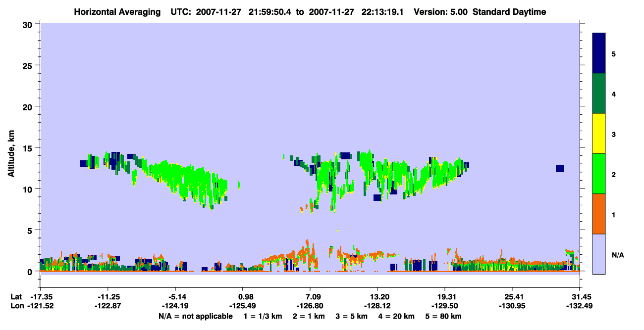Click the dark green level 4 legend swatch
The image size is (644, 330).
[599, 94]
